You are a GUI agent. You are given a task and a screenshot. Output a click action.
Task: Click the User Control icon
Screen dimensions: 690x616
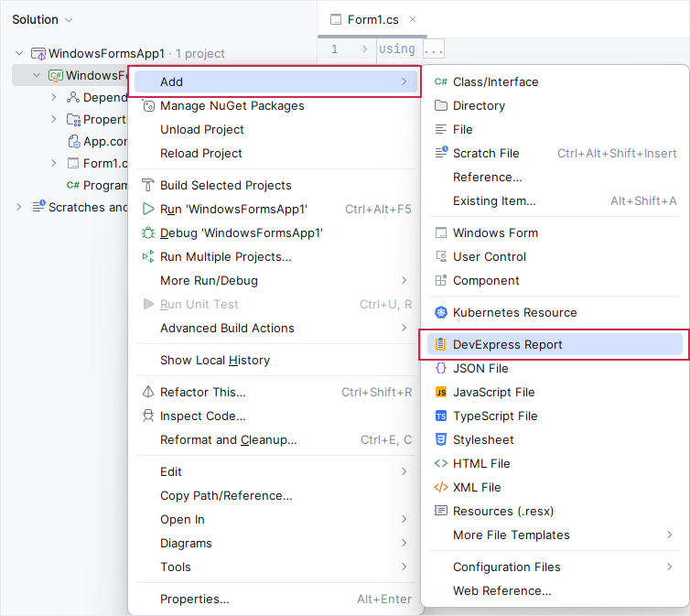[x=441, y=256]
